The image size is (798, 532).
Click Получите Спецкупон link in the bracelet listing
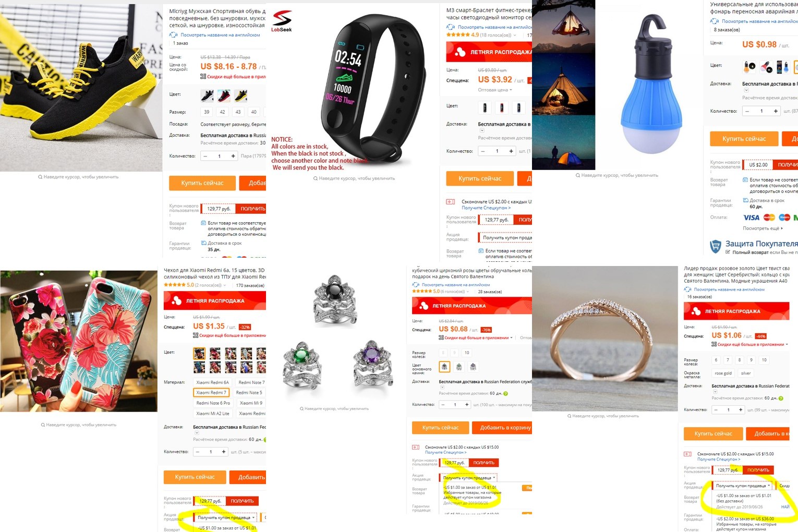[486, 208]
